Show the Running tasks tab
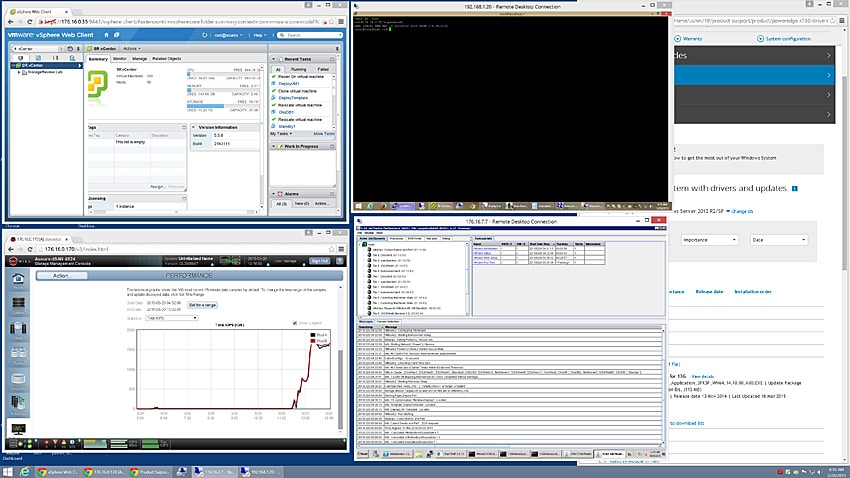The width and height of the screenshot is (850, 478). point(298,69)
